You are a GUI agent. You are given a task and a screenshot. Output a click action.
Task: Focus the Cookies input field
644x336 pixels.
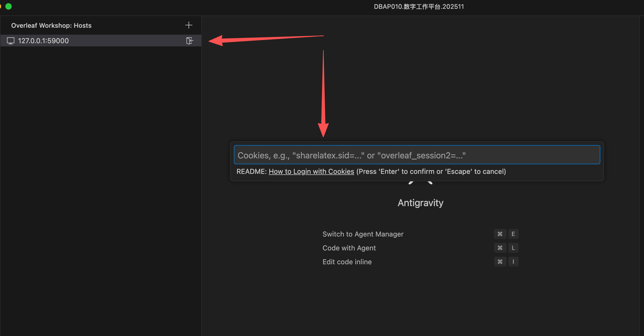click(x=417, y=155)
